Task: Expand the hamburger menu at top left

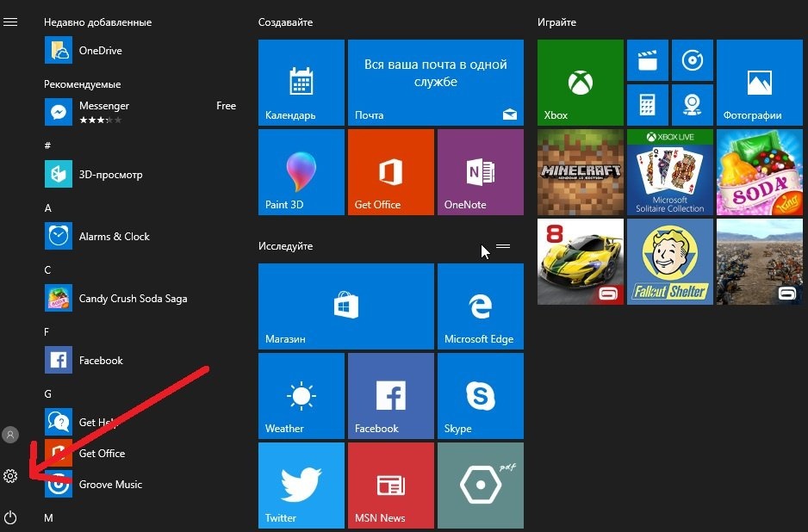Action: click(10, 22)
